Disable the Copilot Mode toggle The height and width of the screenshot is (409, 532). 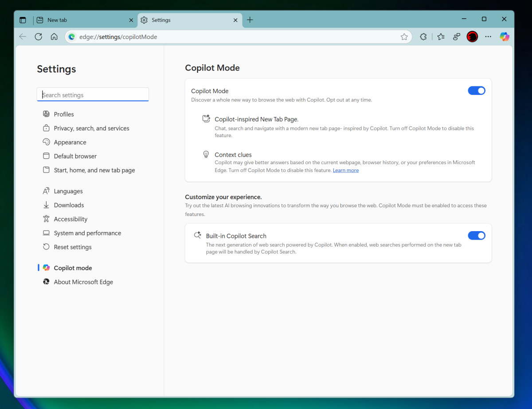(x=477, y=90)
